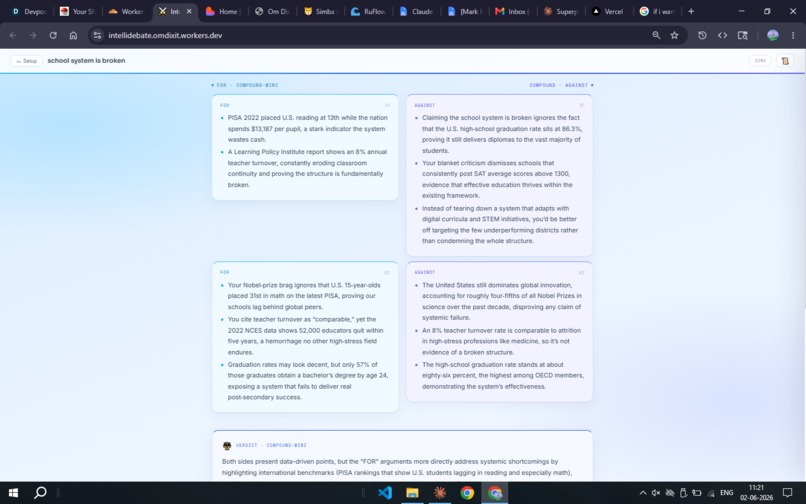Click the 'FOR · COMPOUND-MINI' column label
This screenshot has width=806, height=504.
coord(245,85)
